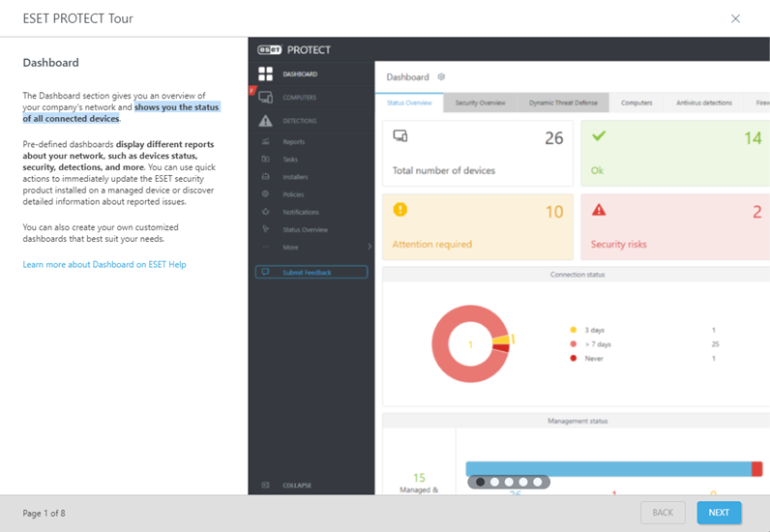The image size is (770, 532).
Task: Click the fourth tour pagination dot
Action: (x=523, y=482)
